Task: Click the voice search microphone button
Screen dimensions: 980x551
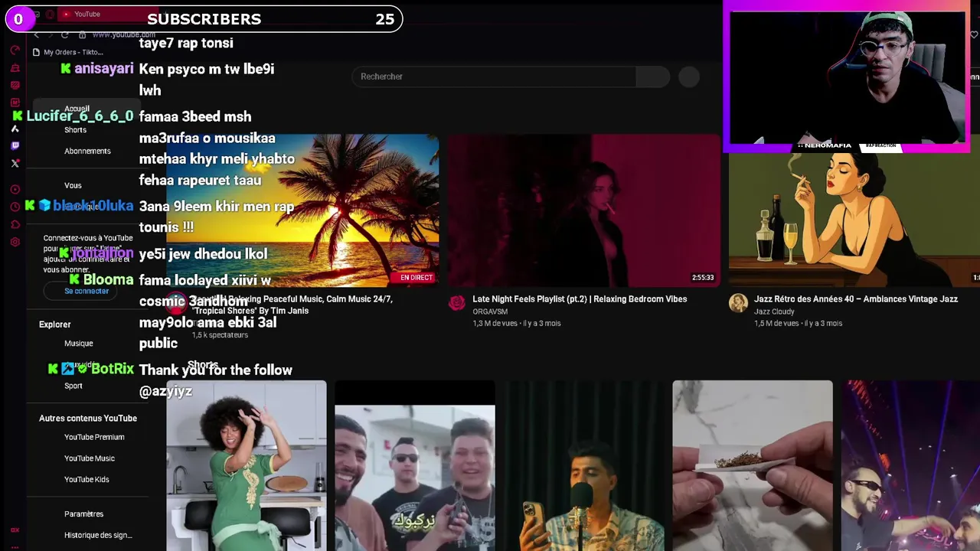Action: point(689,77)
